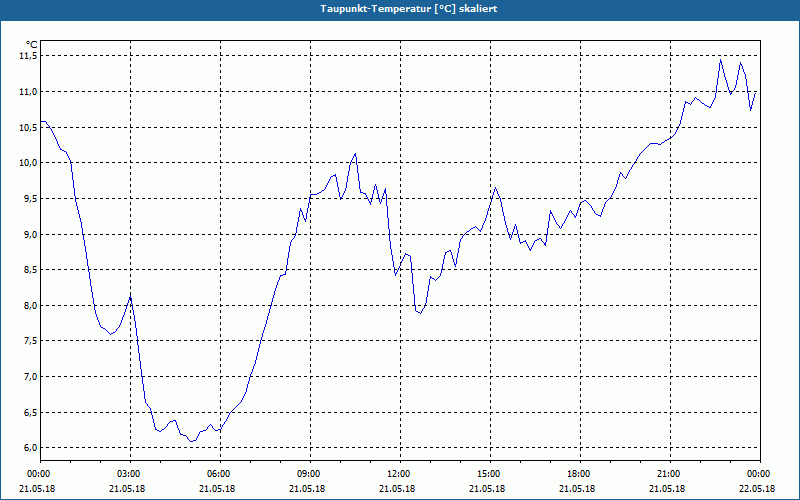Select the 03:00 time label
The image size is (800, 500).
coord(128,474)
